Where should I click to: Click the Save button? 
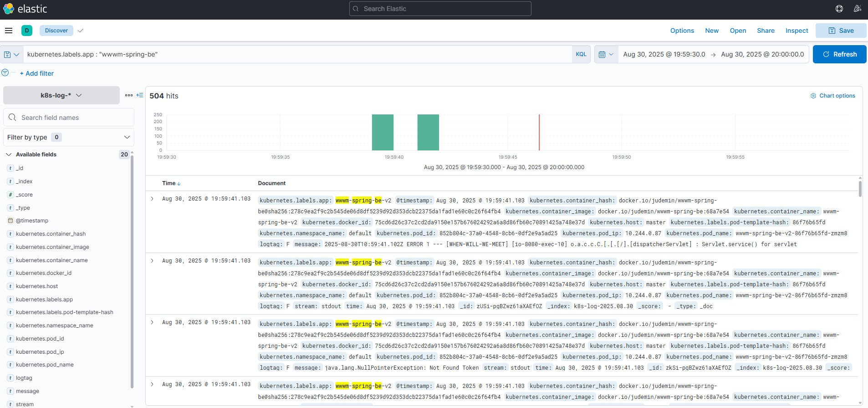(841, 31)
